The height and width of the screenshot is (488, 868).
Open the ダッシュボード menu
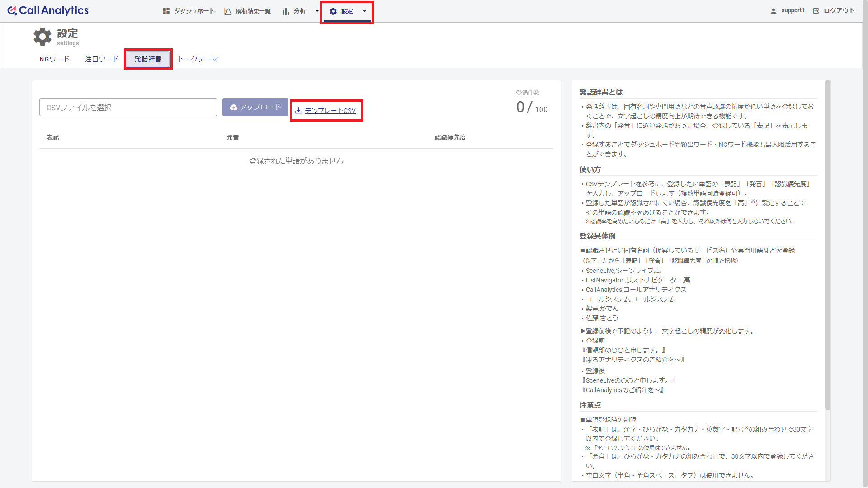189,11
